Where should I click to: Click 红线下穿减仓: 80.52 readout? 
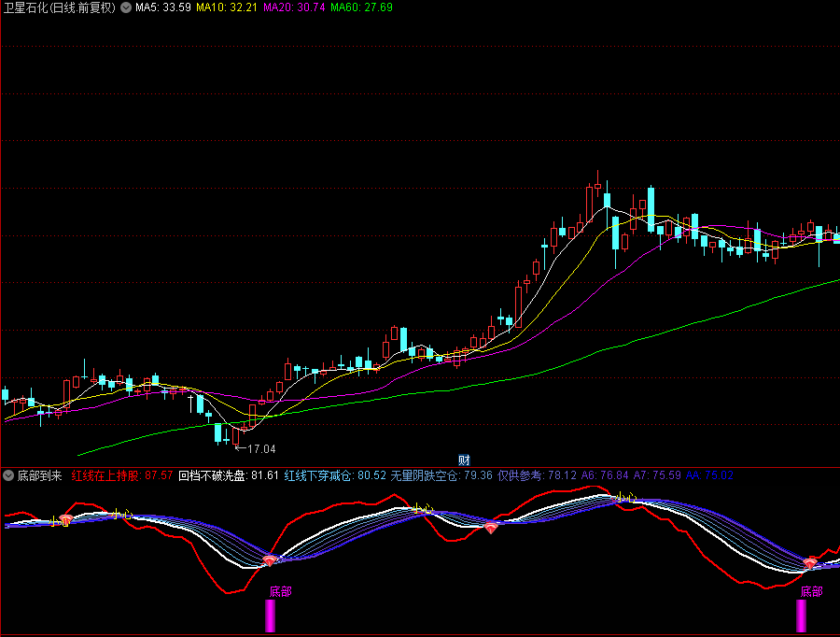tap(335, 475)
